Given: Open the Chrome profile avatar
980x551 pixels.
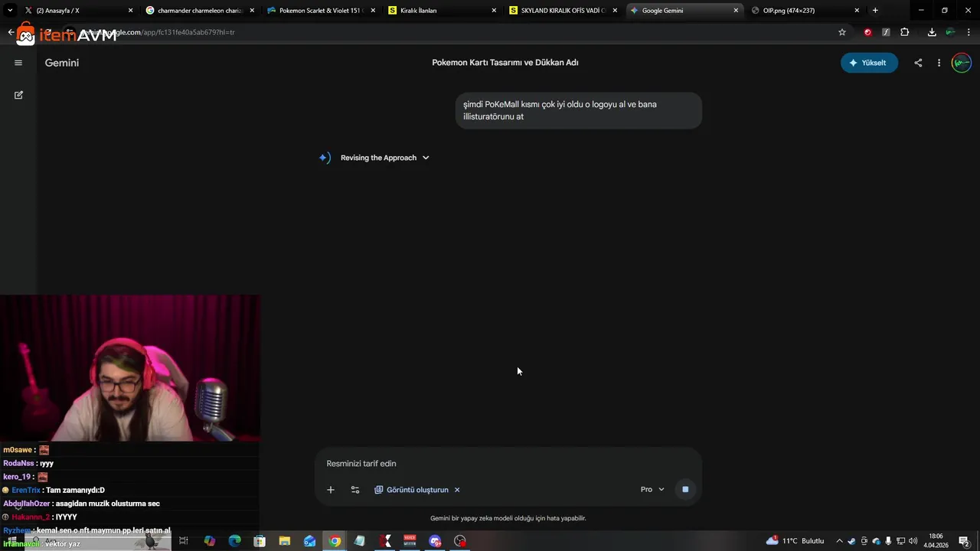Looking at the screenshot, I should (x=950, y=32).
